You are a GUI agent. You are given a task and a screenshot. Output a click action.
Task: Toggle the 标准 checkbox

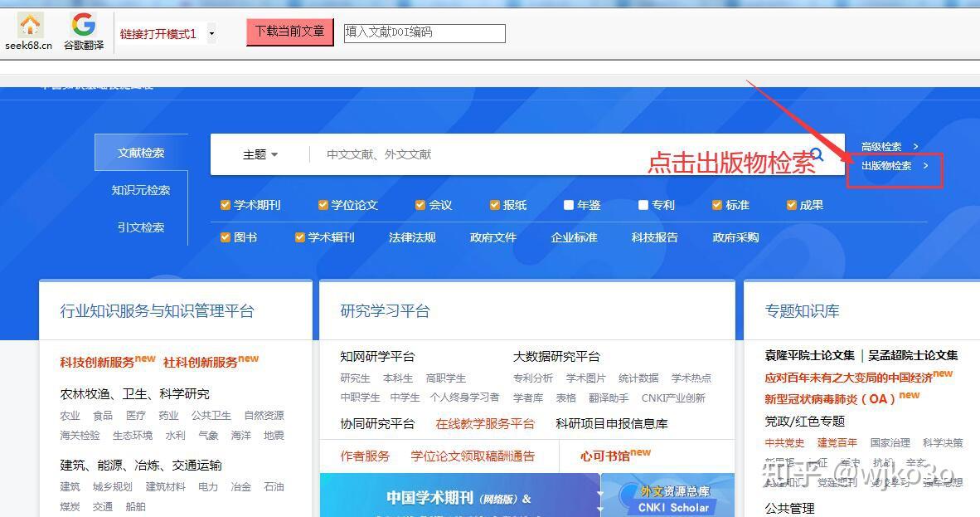(717, 205)
